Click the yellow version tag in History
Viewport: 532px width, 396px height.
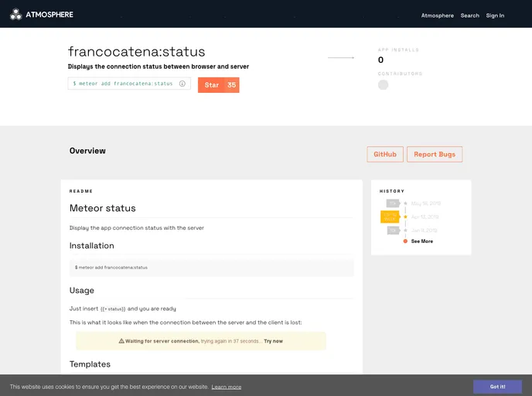[x=390, y=217]
